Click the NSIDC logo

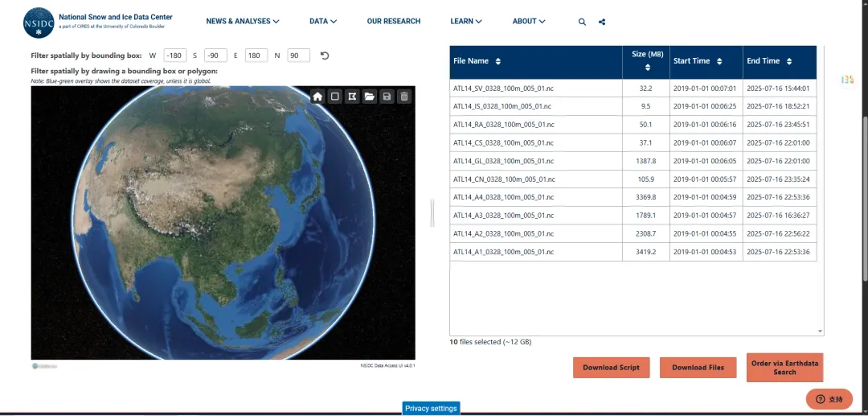pos(39,23)
